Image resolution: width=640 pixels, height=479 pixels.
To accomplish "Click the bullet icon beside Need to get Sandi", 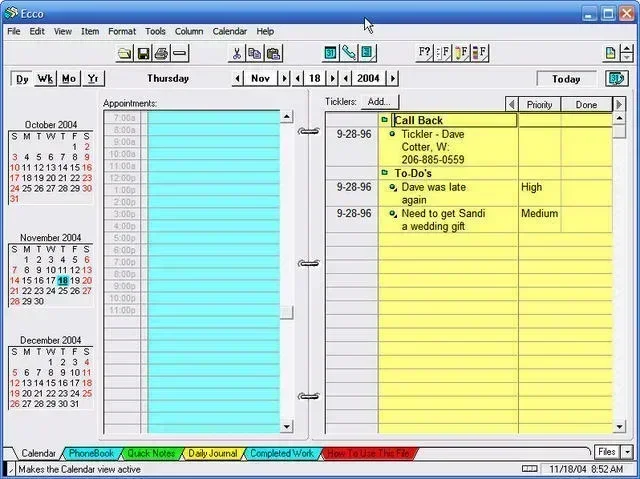I will (x=393, y=214).
